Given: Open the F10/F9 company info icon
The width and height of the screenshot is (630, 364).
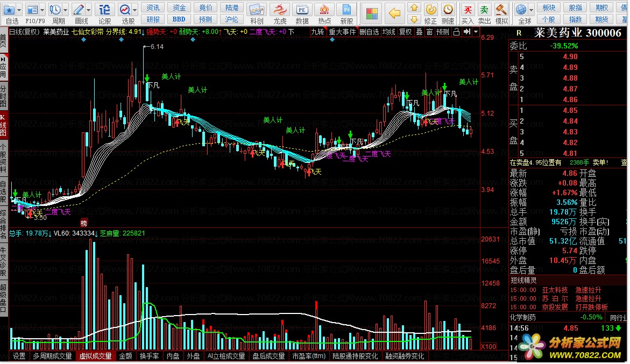Looking at the screenshot, I should 32,10.
